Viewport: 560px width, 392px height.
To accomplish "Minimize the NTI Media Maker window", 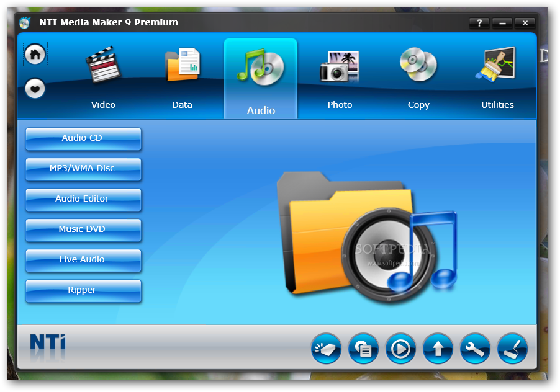I will click(x=502, y=23).
